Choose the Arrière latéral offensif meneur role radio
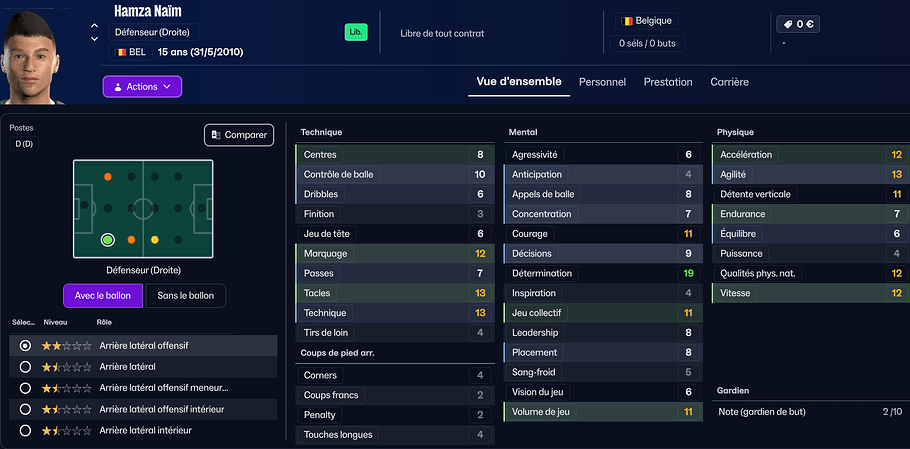The width and height of the screenshot is (910, 449). pos(25,388)
